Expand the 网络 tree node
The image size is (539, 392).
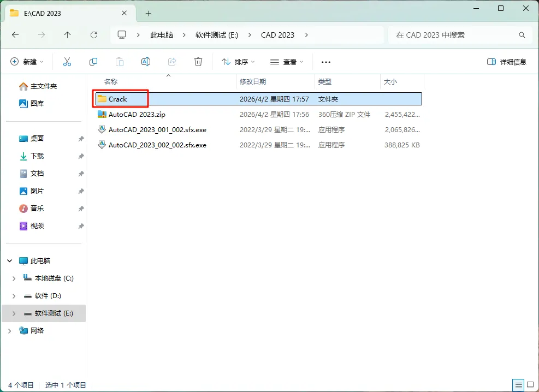(x=10, y=331)
